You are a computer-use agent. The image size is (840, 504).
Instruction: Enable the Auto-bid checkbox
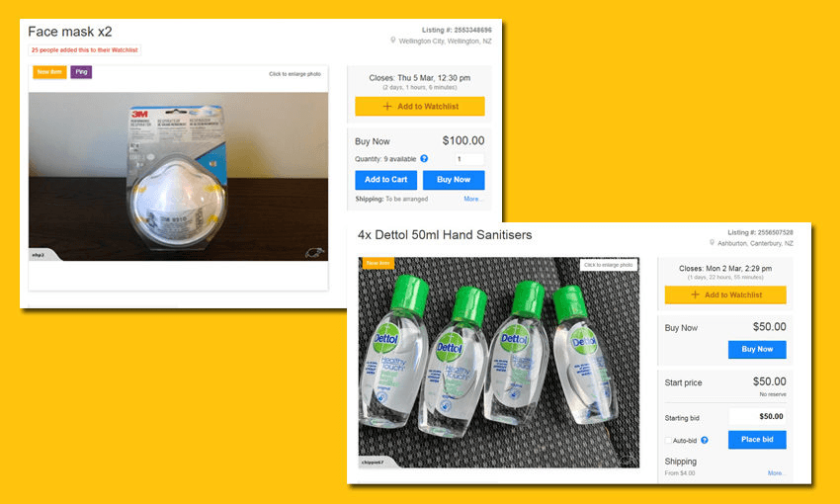click(668, 441)
